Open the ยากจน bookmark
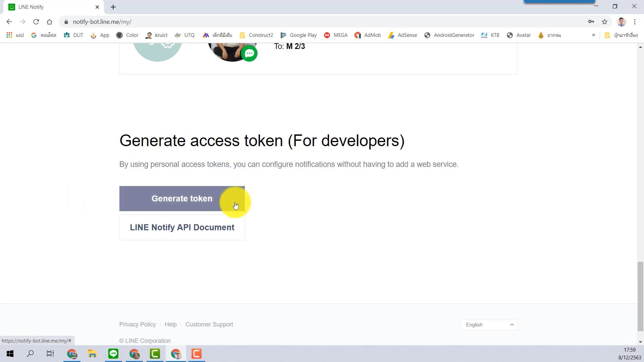This screenshot has height=362, width=644. click(549, 35)
